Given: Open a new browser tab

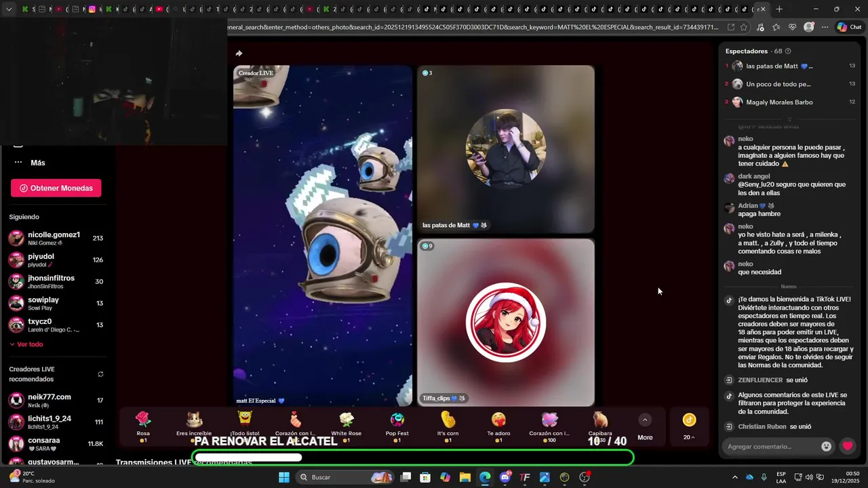Looking at the screenshot, I should (779, 9).
